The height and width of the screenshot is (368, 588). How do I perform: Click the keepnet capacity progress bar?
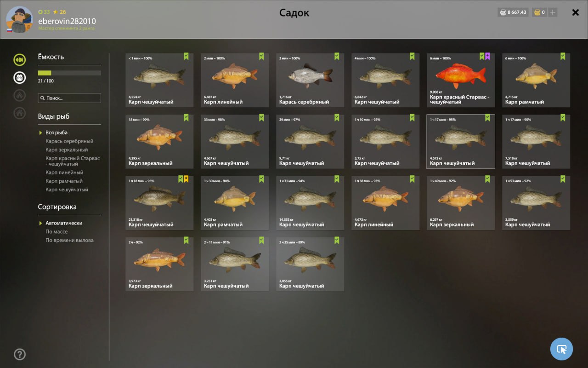[69, 73]
